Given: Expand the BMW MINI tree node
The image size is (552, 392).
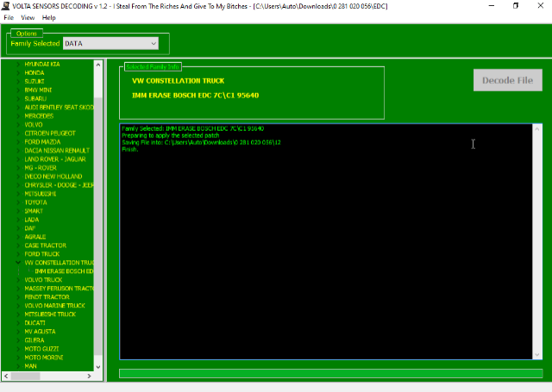Looking at the screenshot, I should (x=18, y=90).
